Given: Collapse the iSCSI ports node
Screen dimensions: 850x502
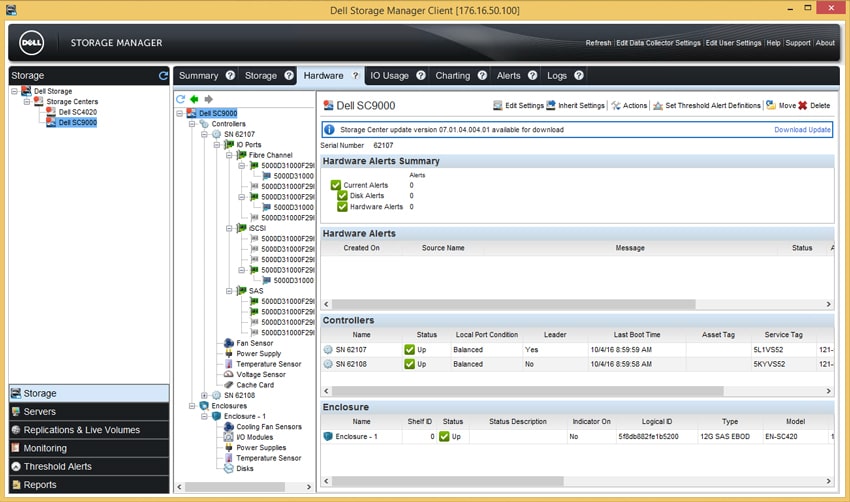Looking at the screenshot, I should [x=229, y=228].
